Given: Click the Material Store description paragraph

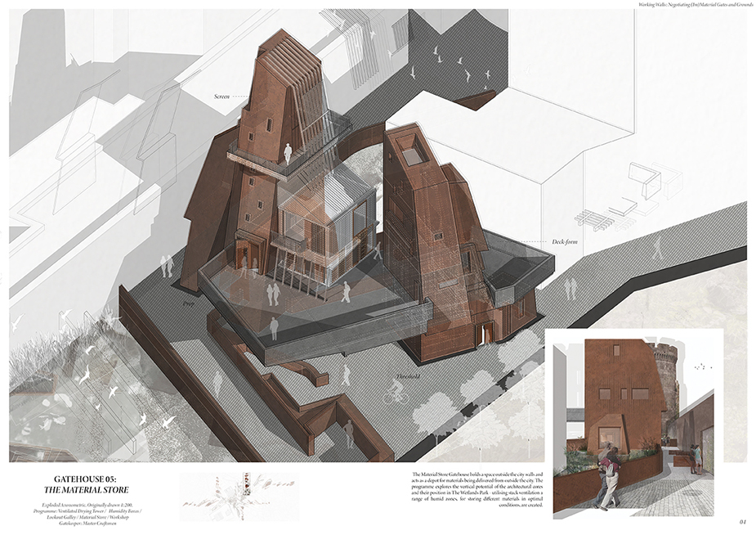Looking at the screenshot, I should coord(473,495).
